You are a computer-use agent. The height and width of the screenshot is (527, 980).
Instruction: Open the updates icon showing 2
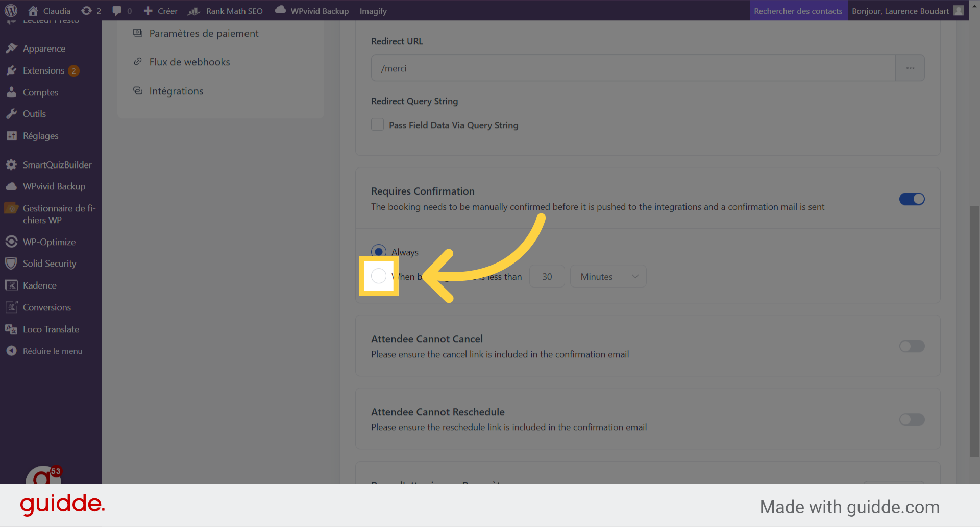coord(87,11)
